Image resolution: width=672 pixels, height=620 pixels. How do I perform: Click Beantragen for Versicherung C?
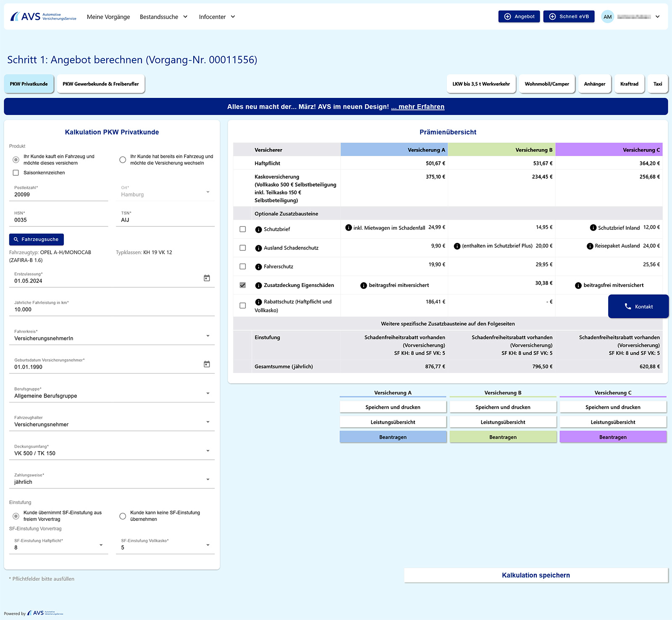pyautogui.click(x=613, y=437)
